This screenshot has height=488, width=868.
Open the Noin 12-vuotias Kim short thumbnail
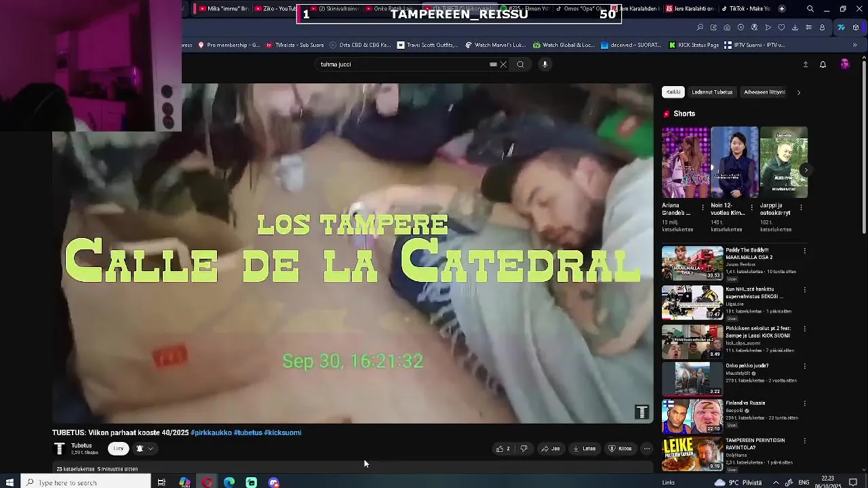(x=734, y=163)
